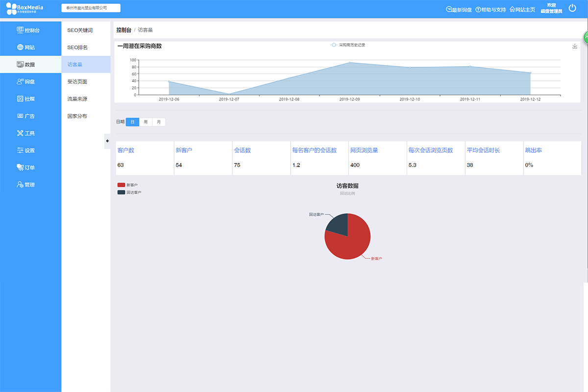Click the 管理 user icon
Viewport: 588px width, 392px height.
pos(20,185)
